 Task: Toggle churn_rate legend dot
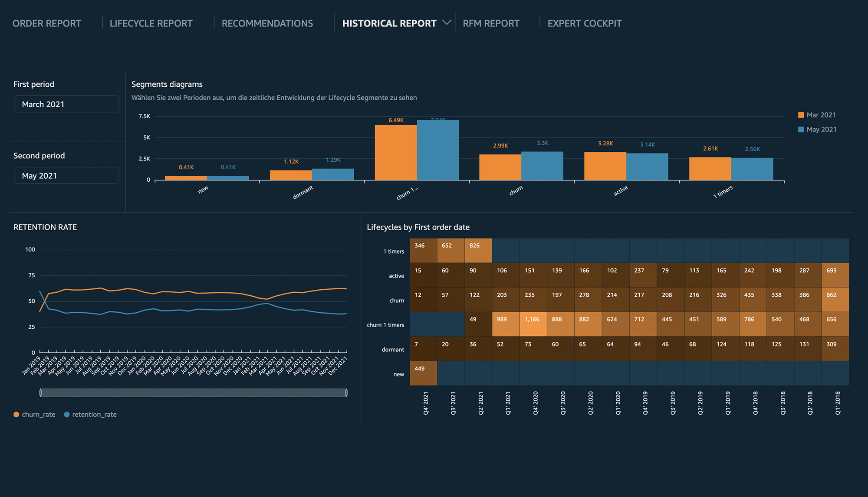16,415
